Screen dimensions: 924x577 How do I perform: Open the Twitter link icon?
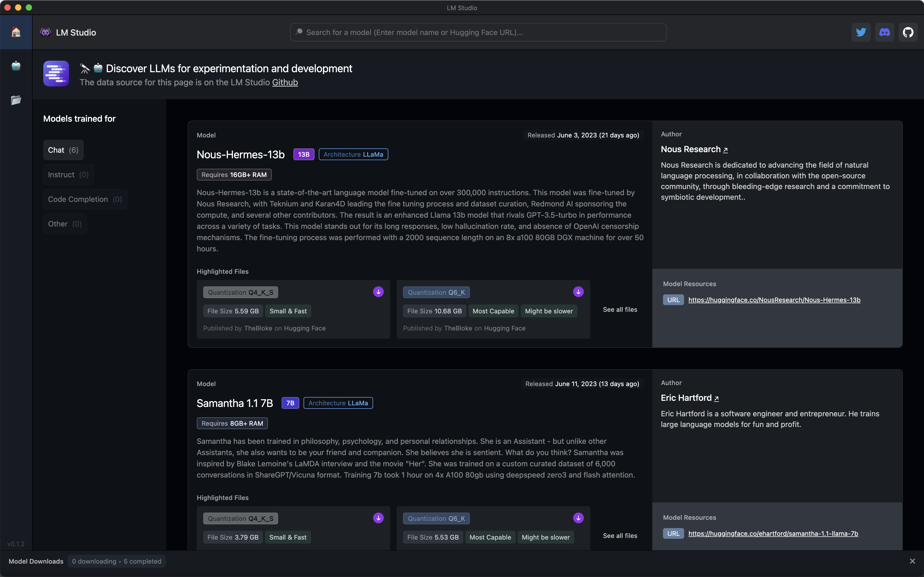click(x=861, y=32)
